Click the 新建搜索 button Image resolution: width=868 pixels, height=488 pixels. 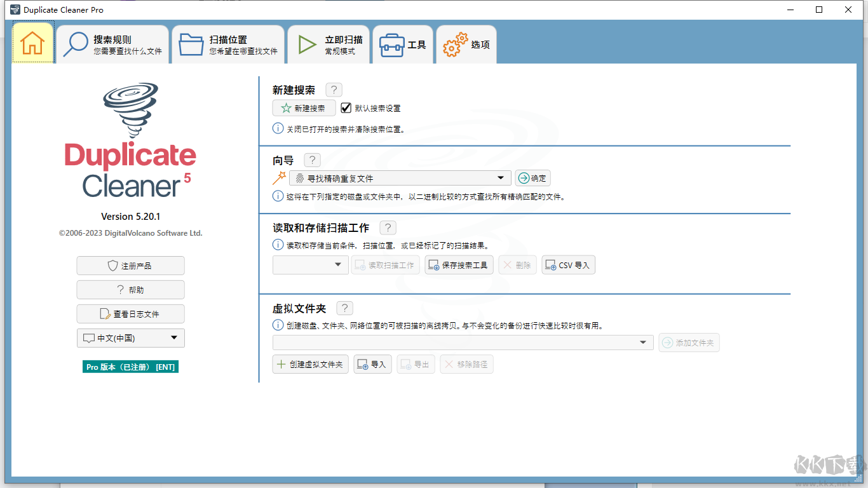point(304,108)
